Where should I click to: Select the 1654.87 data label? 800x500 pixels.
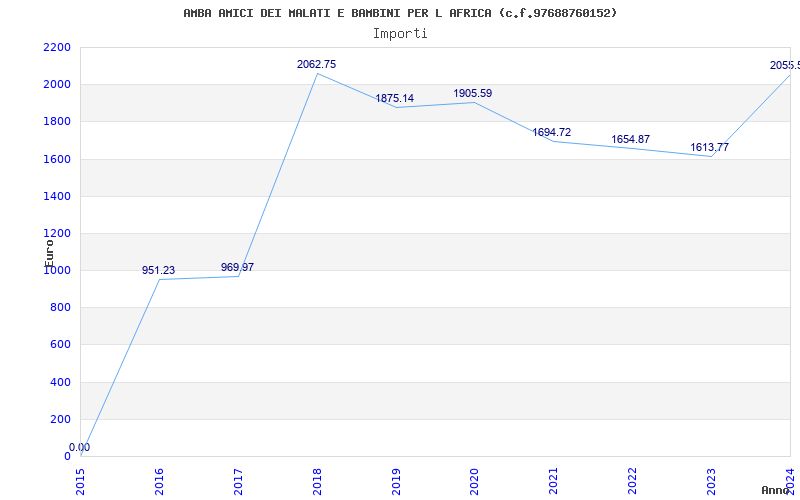pos(631,139)
